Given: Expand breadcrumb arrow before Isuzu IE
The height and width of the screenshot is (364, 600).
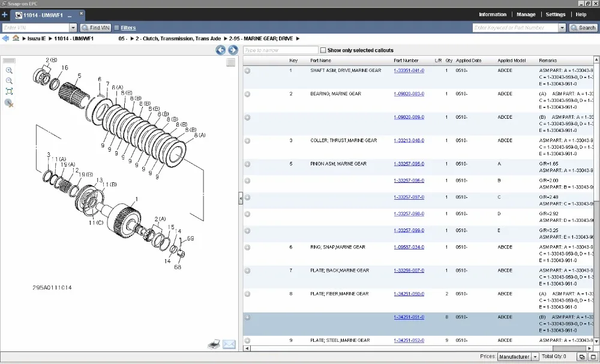Looking at the screenshot, I should [24, 38].
